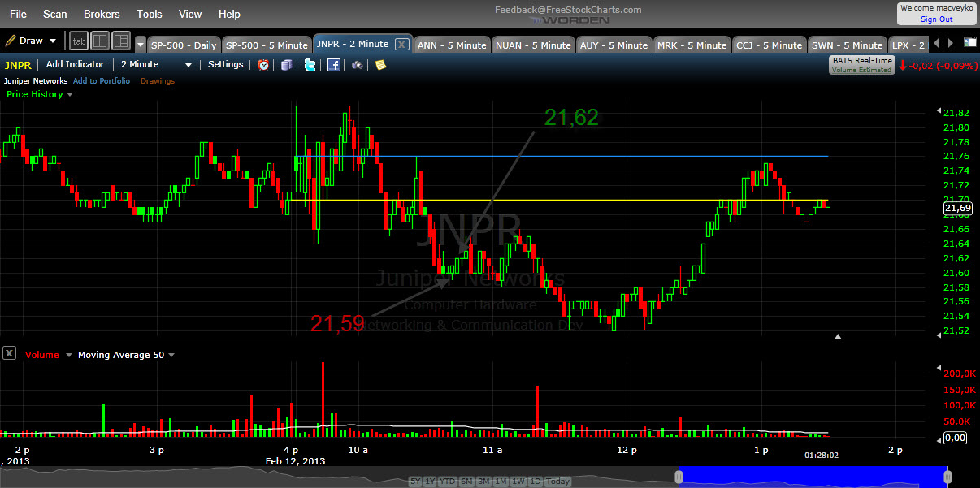Select the Today zoom range button

(x=558, y=482)
